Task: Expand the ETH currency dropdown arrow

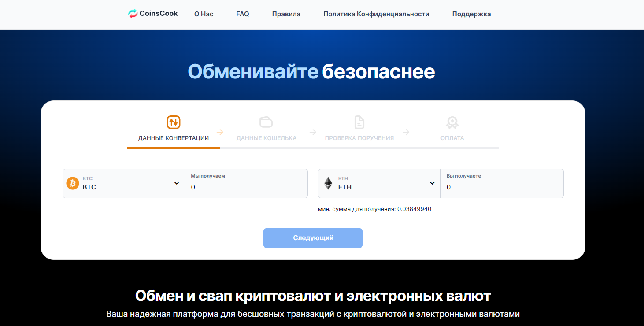Action: [x=432, y=183]
